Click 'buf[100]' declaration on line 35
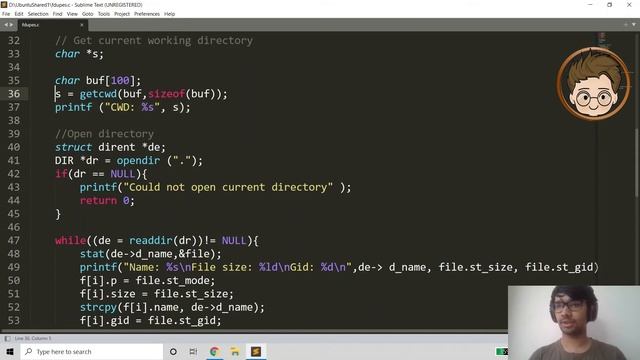 click(x=110, y=80)
